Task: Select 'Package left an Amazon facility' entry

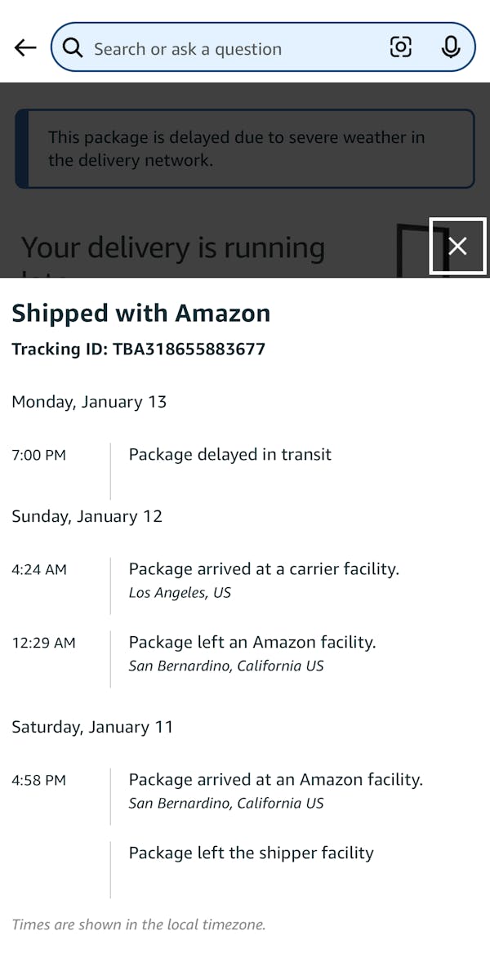Action: 252,642
